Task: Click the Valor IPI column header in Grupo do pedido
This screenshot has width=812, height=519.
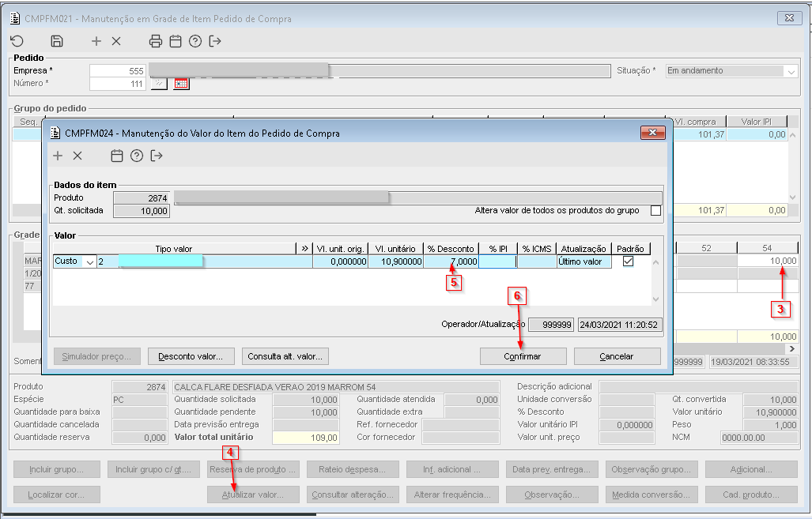Action: coord(757,122)
